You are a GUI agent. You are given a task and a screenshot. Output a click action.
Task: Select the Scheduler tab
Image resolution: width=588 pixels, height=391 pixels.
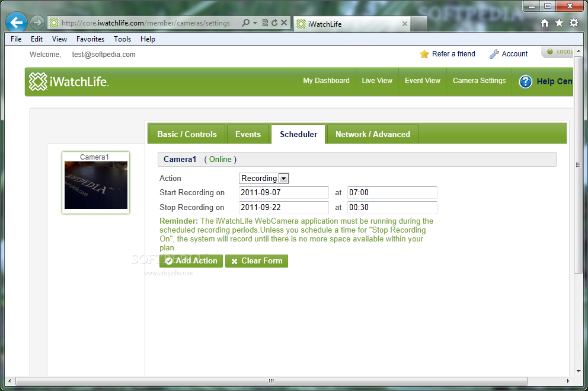point(298,134)
